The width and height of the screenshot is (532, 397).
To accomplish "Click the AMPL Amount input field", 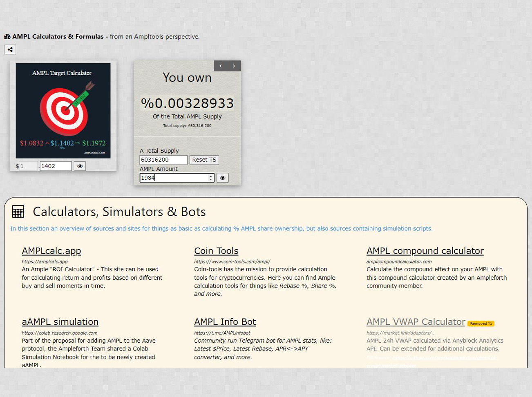I will point(174,178).
